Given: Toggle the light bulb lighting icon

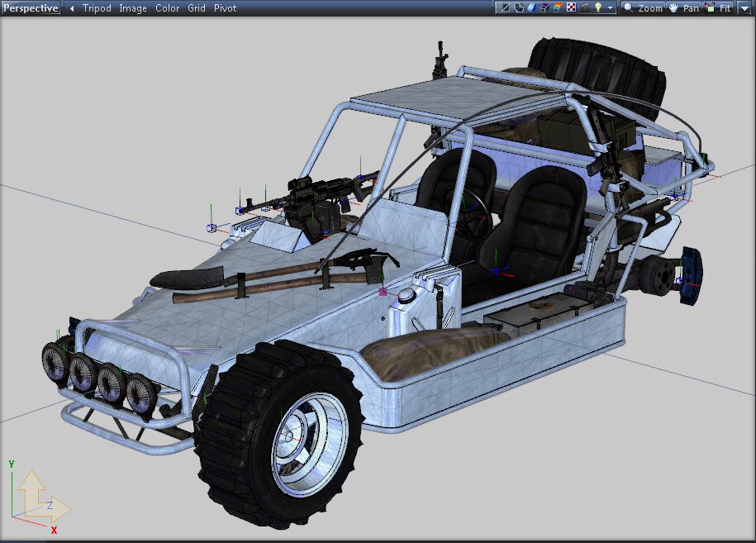Looking at the screenshot, I should pyautogui.click(x=597, y=8).
